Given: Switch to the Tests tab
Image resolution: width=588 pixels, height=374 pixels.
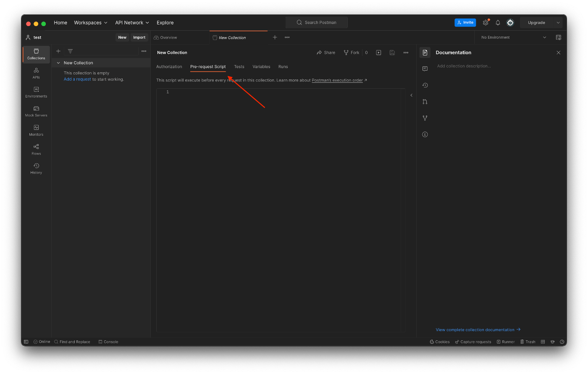Looking at the screenshot, I should tap(239, 67).
